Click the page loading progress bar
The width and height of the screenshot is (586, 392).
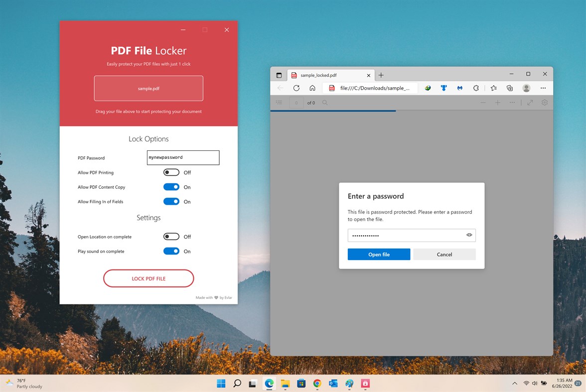pos(333,110)
